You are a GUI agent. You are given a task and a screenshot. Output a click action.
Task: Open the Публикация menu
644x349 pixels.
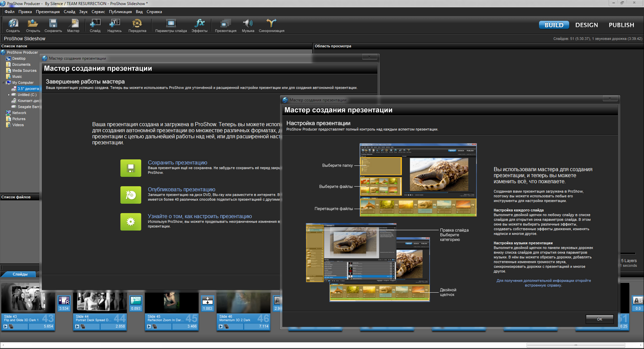click(x=120, y=12)
